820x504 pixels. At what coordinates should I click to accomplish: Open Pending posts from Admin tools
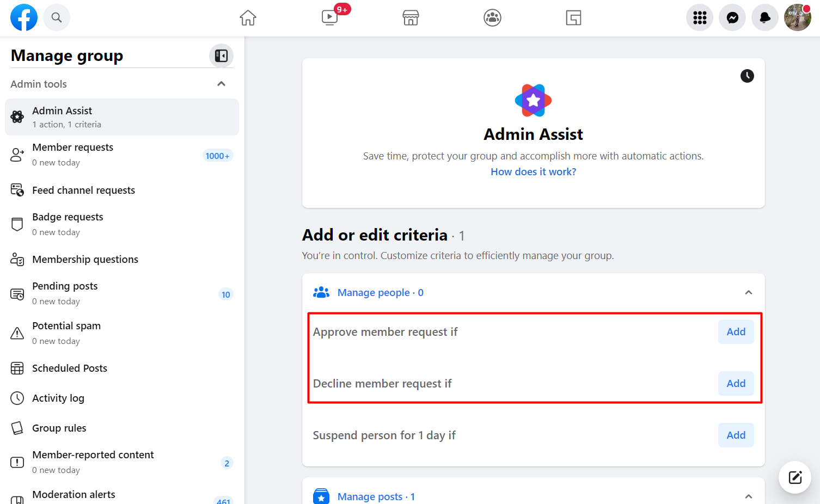(65, 293)
